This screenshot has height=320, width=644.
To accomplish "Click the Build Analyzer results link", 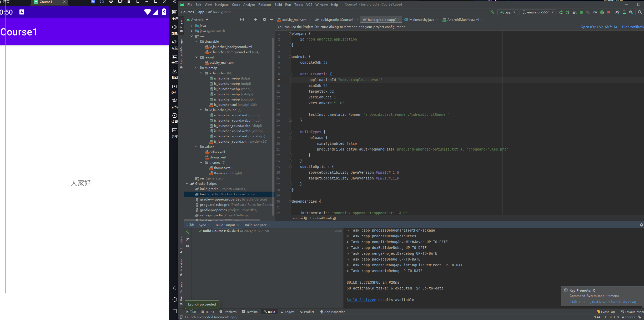I will (361, 300).
